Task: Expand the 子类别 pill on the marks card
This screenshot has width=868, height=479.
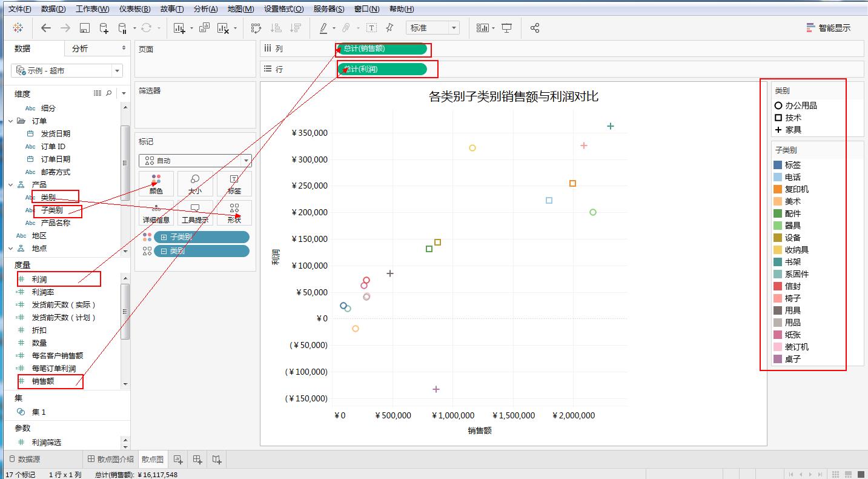Action: pyautogui.click(x=164, y=237)
